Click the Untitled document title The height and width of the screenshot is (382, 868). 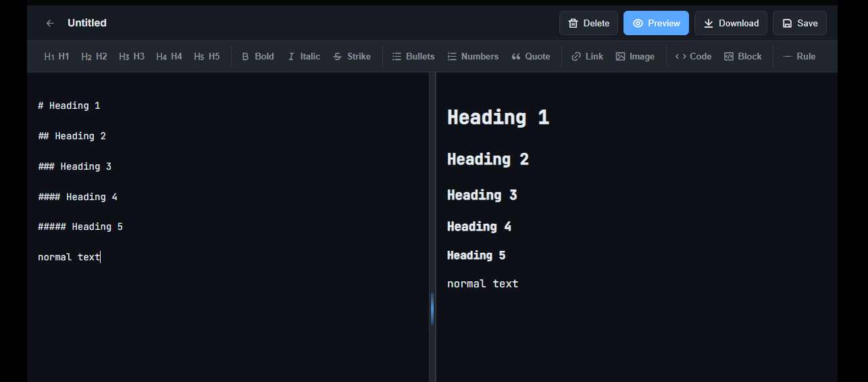click(87, 23)
